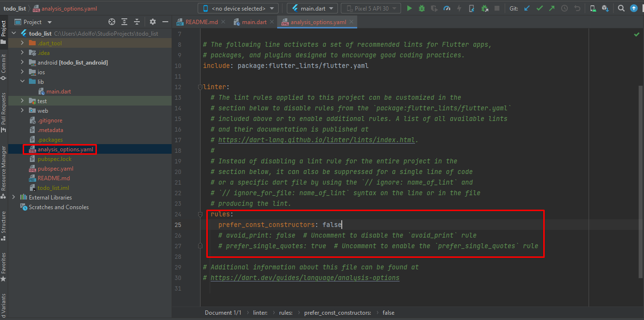The image size is (644, 320).
Task: Hide the Project panel with minus icon
Action: 165,22
